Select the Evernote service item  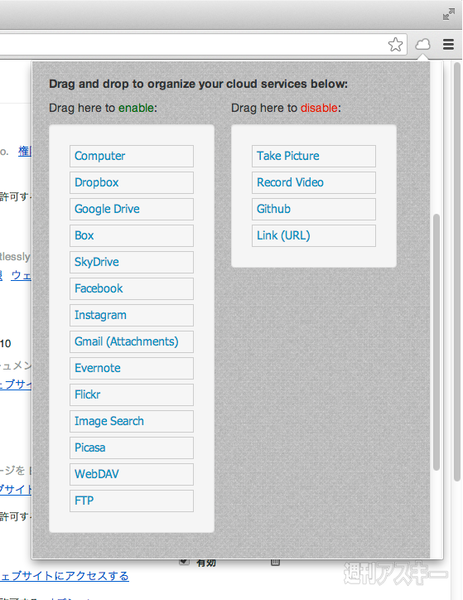click(132, 368)
